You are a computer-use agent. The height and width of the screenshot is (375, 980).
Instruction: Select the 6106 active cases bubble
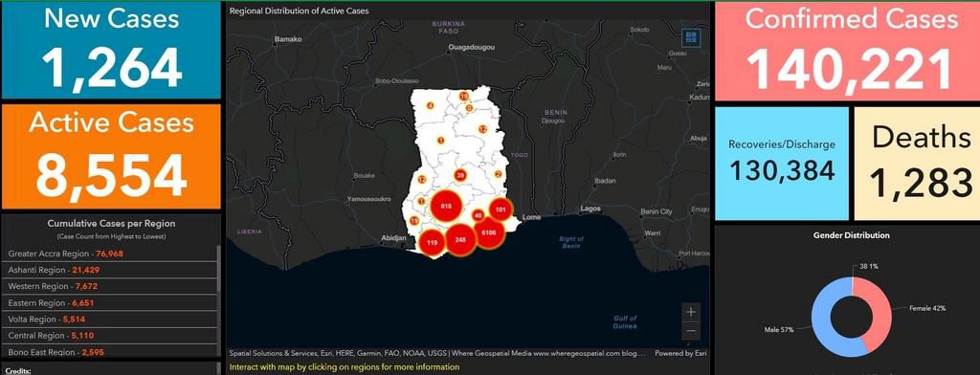[x=489, y=232]
